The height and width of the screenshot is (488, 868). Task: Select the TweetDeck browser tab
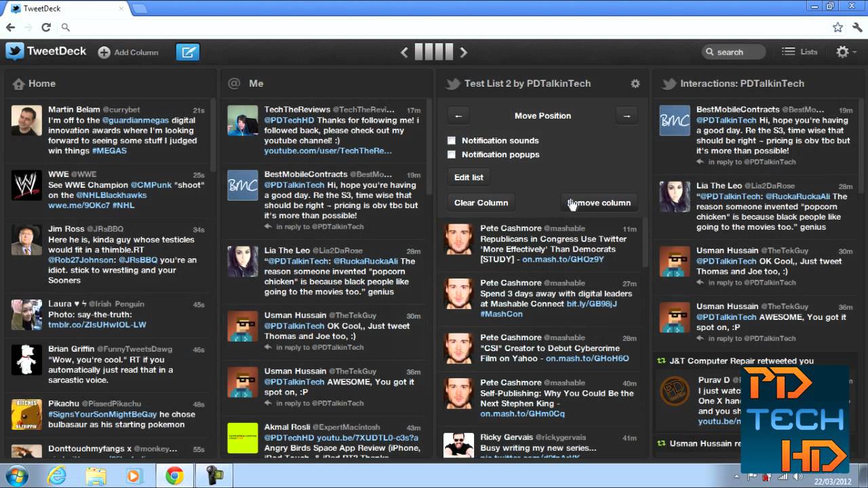click(68, 9)
